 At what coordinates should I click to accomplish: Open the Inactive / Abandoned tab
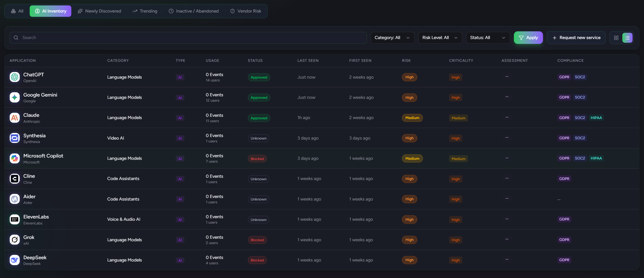[x=193, y=11]
